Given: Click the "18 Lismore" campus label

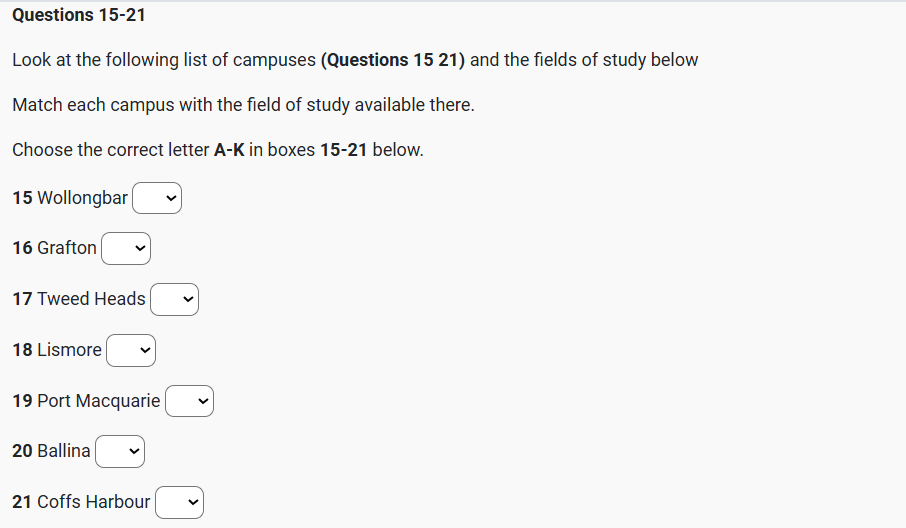Looking at the screenshot, I should (x=57, y=350).
